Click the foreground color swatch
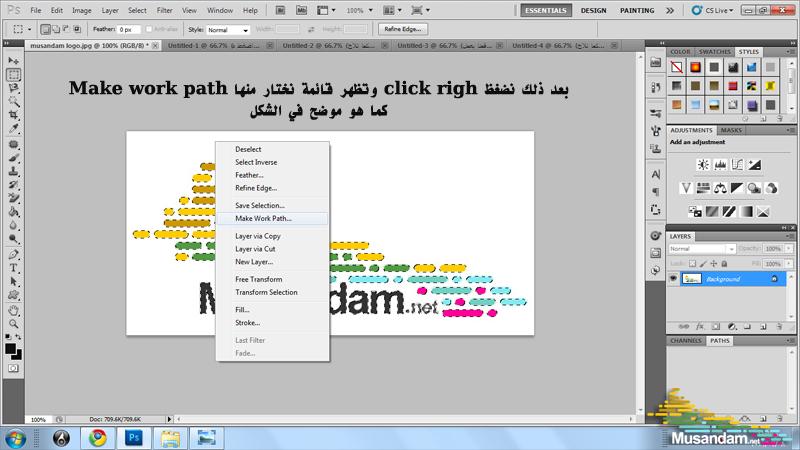This screenshot has height=450, width=800. tap(9, 348)
